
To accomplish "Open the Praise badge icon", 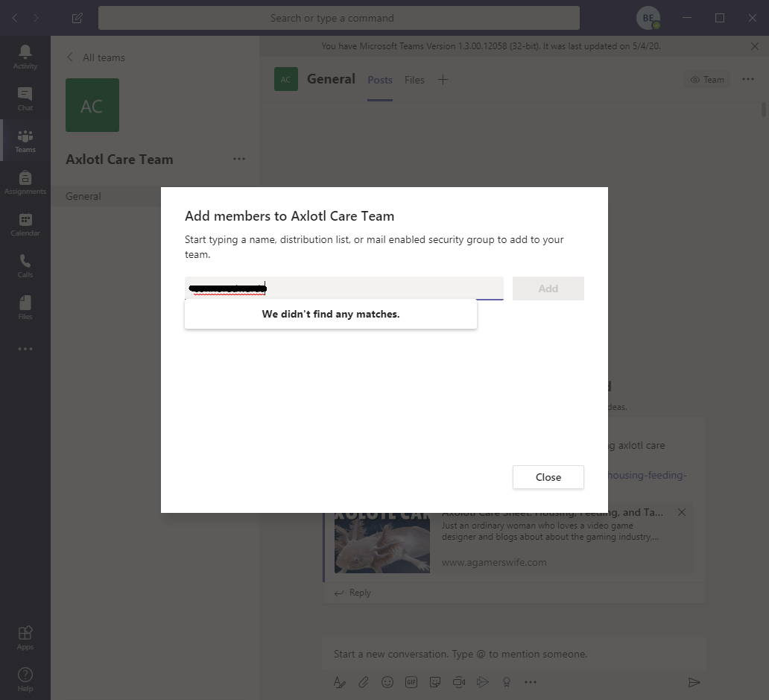I will coord(507,682).
